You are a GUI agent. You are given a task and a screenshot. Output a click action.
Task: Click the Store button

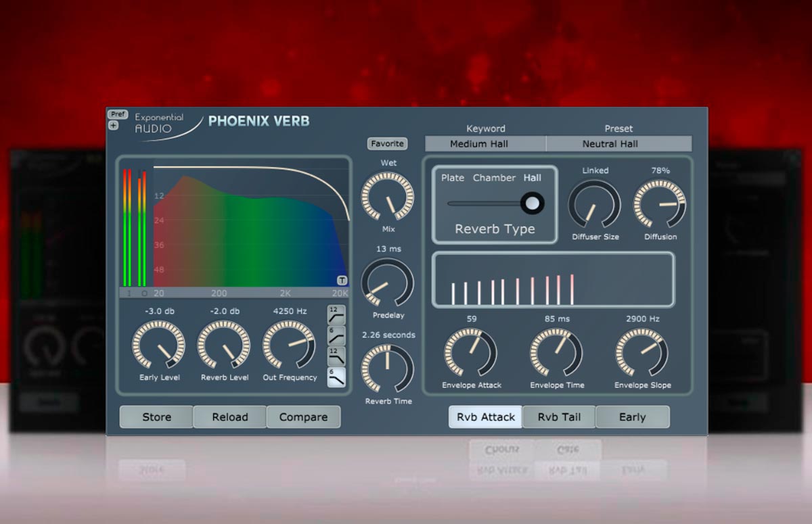tap(156, 417)
